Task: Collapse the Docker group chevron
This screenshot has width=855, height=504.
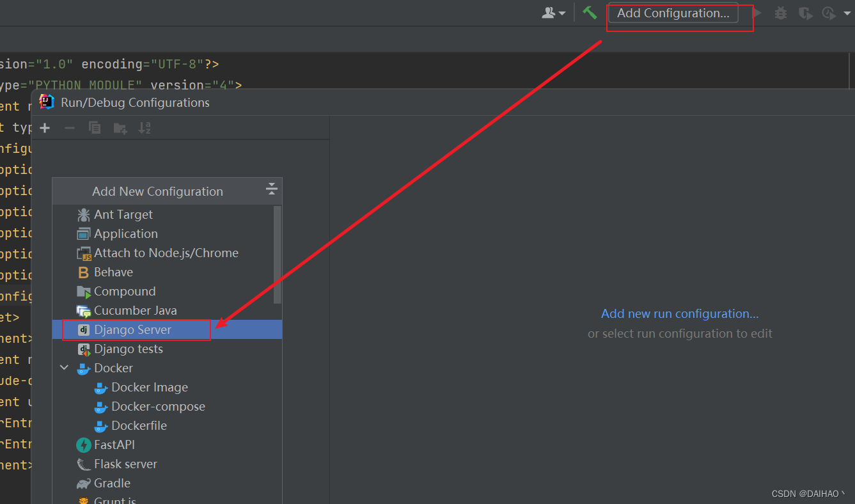Action: 64,368
